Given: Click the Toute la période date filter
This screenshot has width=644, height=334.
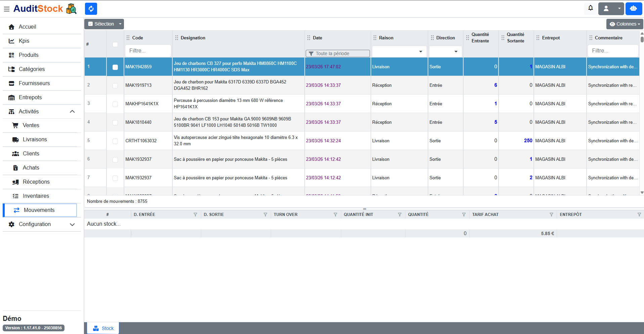Looking at the screenshot, I should 337,53.
